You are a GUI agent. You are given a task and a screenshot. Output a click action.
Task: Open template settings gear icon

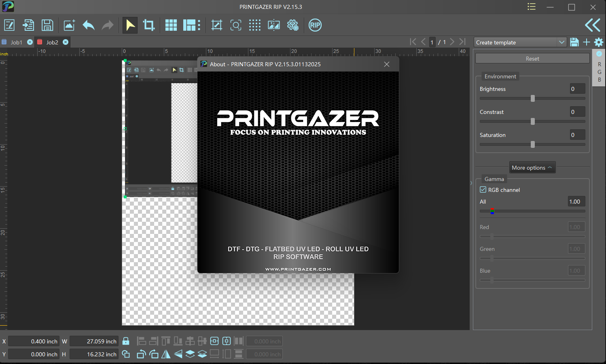(x=599, y=42)
